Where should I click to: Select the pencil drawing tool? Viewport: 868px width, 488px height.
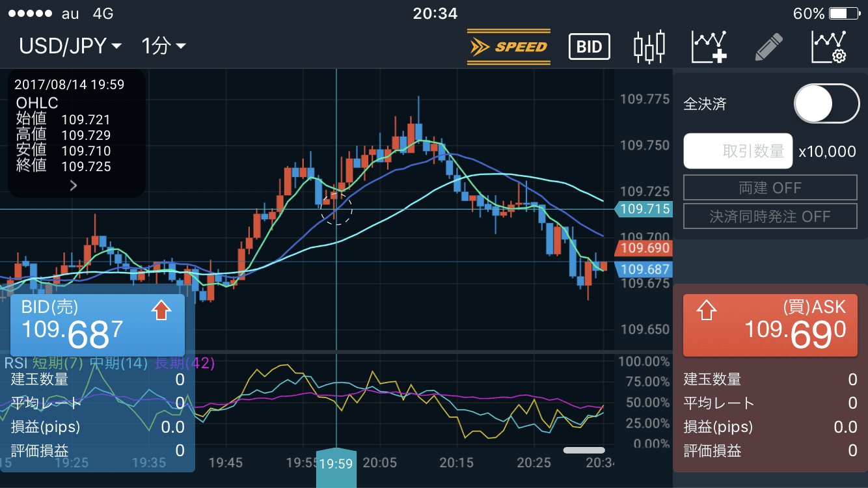pyautogui.click(x=768, y=47)
